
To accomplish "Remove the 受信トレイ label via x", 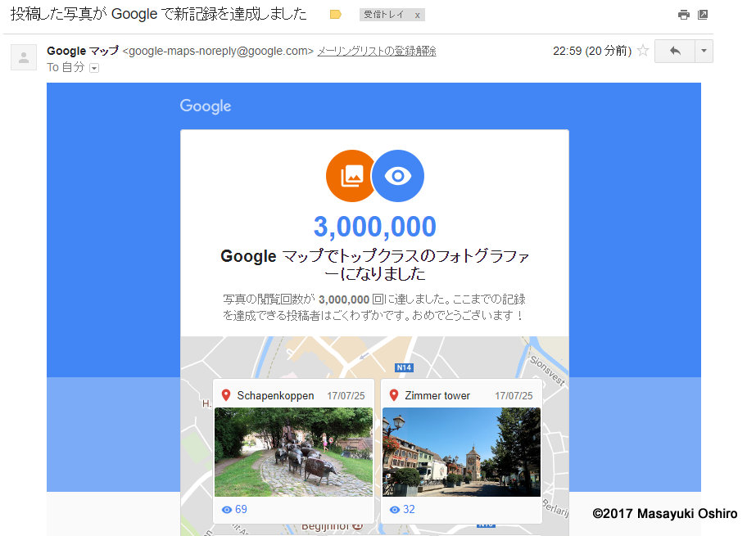I will (417, 16).
